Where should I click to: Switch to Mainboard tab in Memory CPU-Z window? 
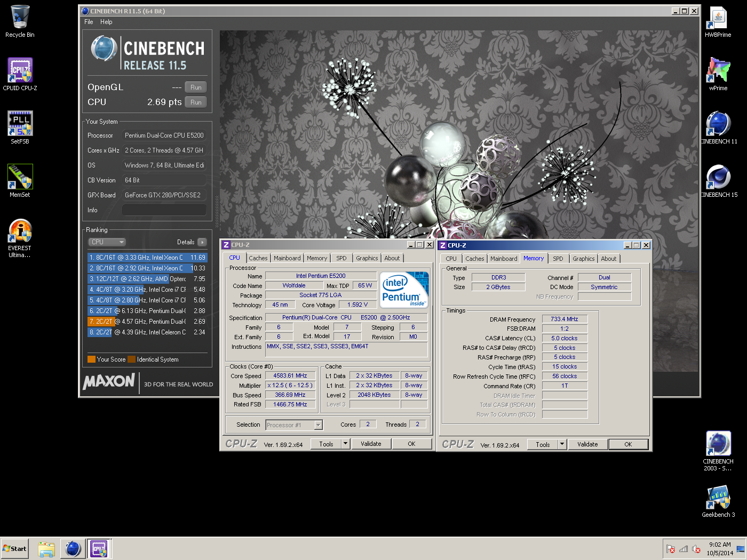coord(504,259)
